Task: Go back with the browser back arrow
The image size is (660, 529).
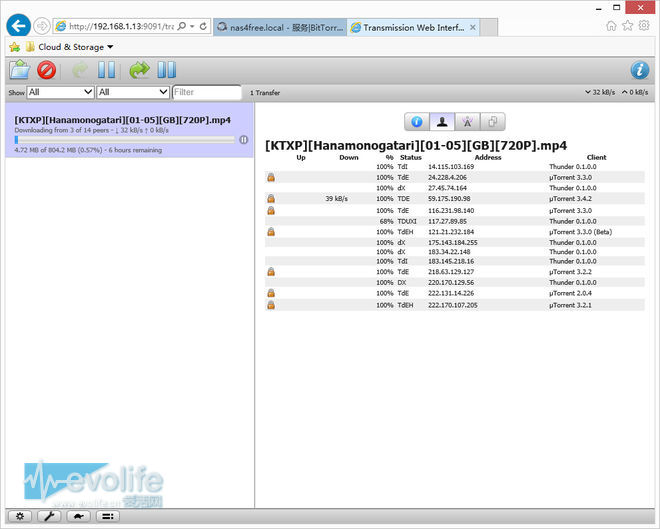Action: [x=18, y=26]
